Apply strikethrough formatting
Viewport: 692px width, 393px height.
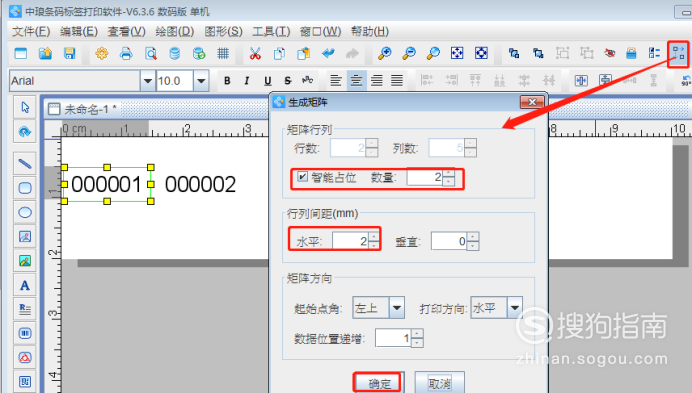[288, 81]
